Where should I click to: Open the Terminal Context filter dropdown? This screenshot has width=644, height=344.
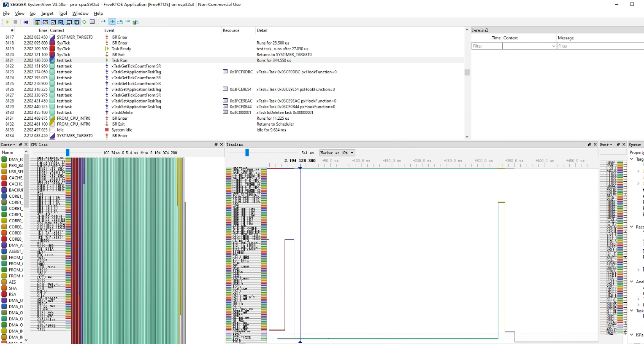point(554,46)
